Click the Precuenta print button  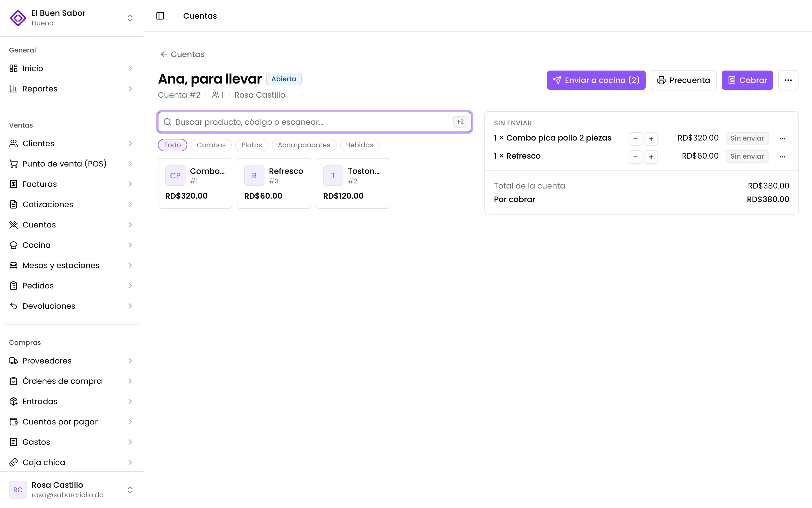pos(683,80)
